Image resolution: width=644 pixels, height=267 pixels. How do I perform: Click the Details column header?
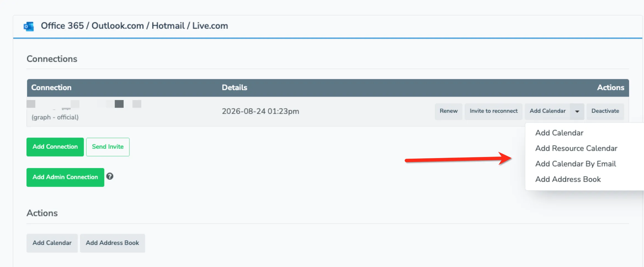click(x=235, y=88)
